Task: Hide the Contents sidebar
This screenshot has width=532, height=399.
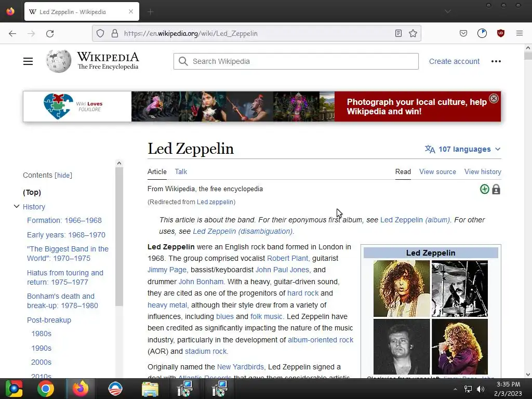Action: click(x=63, y=176)
